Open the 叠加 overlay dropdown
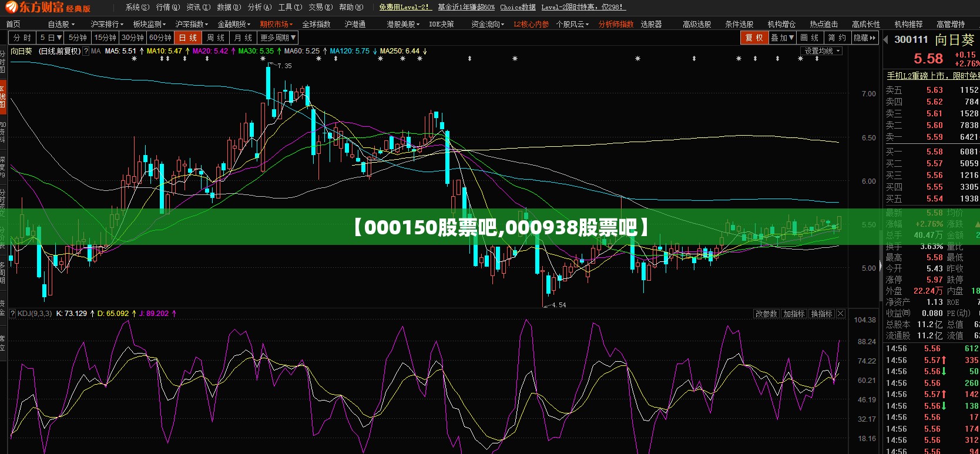980x454 pixels. (x=783, y=38)
